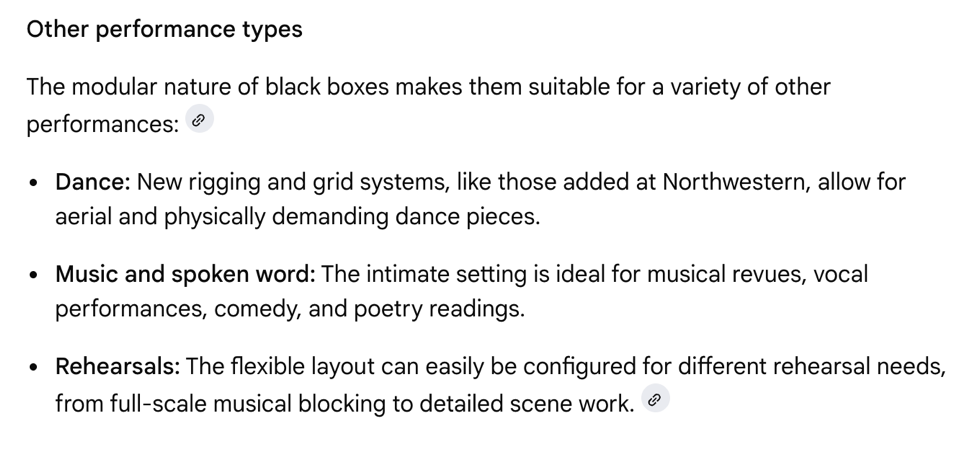The width and height of the screenshot is (980, 460).
Task: Click the bullet point before "Music and spoken word:"
Action: coord(35,276)
